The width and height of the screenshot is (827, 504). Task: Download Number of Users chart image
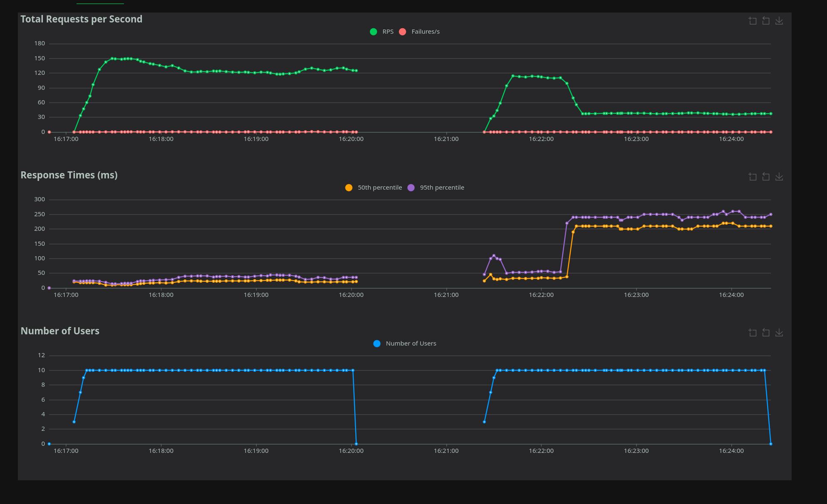pyautogui.click(x=779, y=333)
